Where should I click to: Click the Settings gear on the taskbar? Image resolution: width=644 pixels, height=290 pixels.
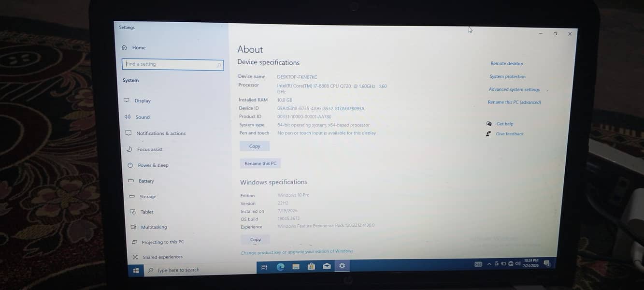pos(342,265)
